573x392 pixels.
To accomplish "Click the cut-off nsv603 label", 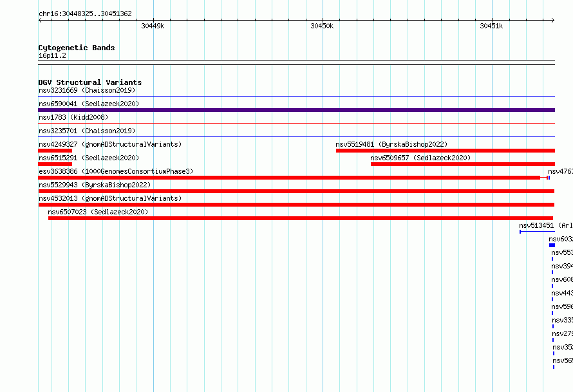I will click(561, 239).
